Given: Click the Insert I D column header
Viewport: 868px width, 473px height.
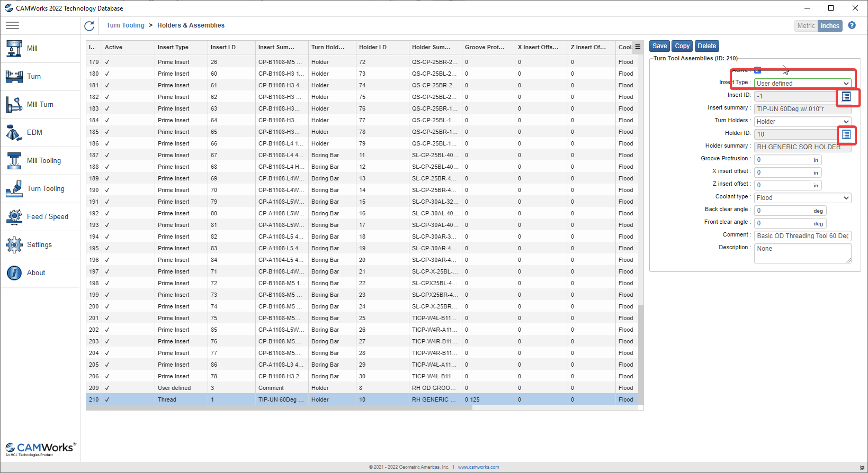Looking at the screenshot, I should (x=231, y=47).
